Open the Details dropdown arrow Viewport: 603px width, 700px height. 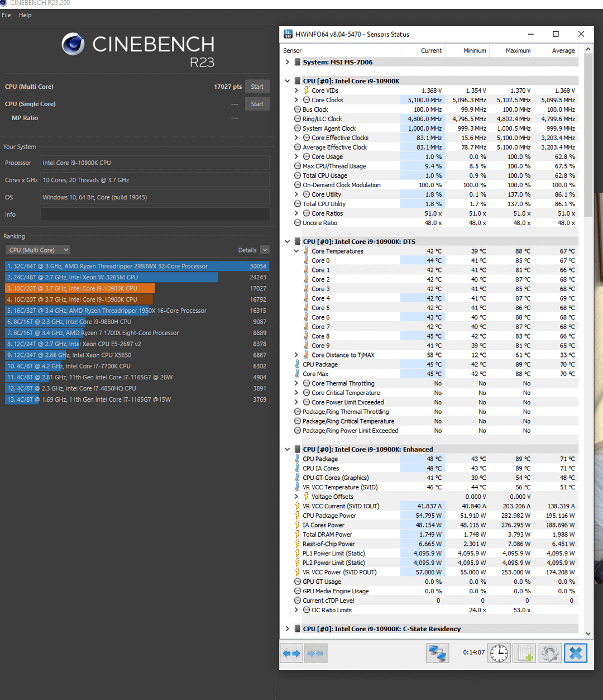pyautogui.click(x=265, y=250)
